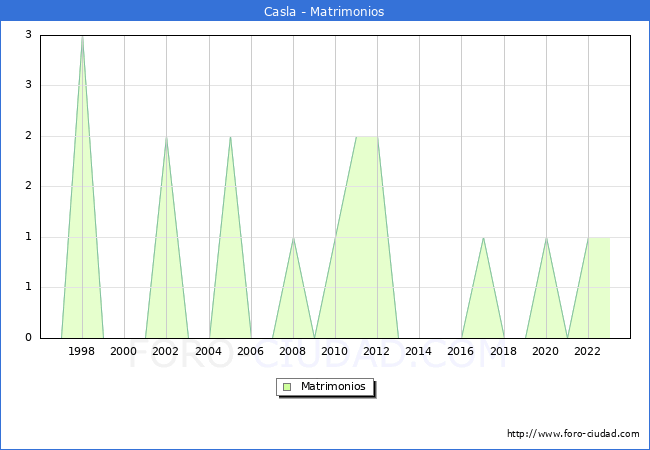
Task: Click the 1998 peak of the area chart
Action: [82, 37]
